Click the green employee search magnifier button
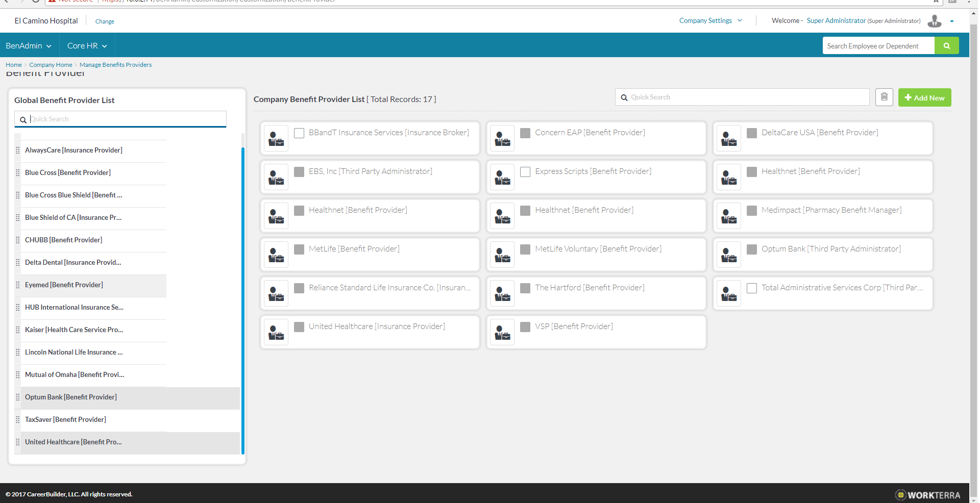Screen dimensions: 980x503 pyautogui.click(x=947, y=46)
